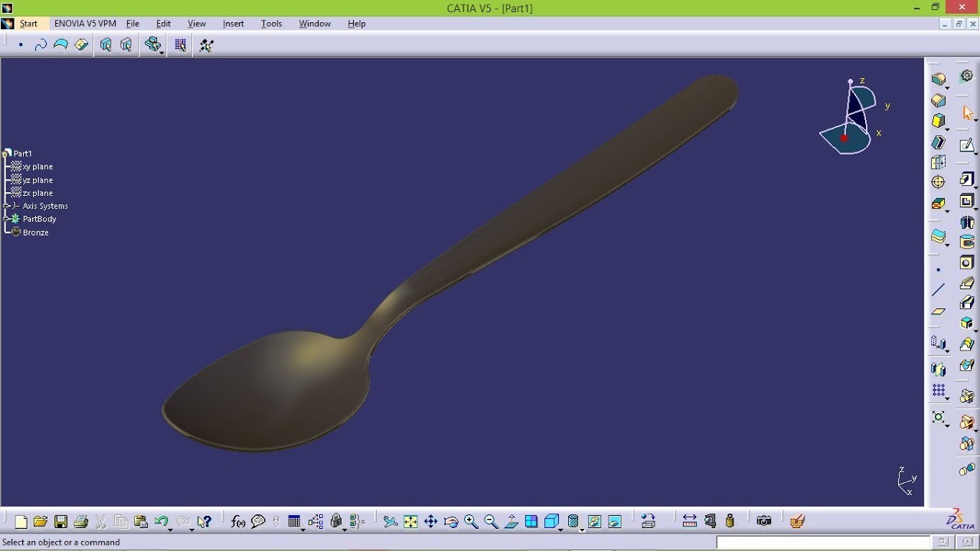Click the volume filter icon in top toolbar

click(81, 45)
